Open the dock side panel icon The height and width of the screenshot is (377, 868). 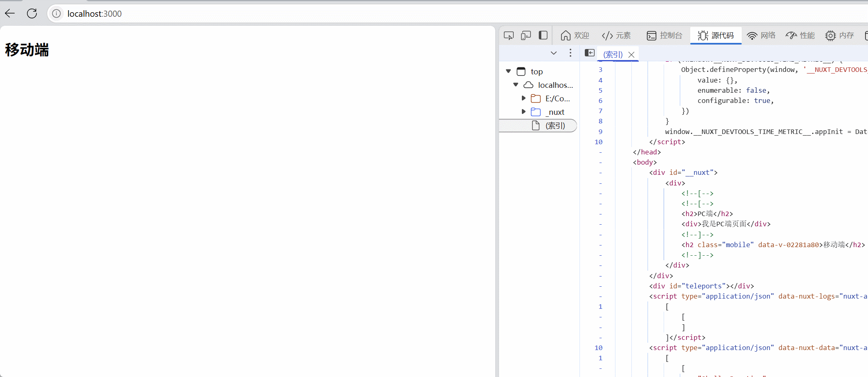(543, 36)
